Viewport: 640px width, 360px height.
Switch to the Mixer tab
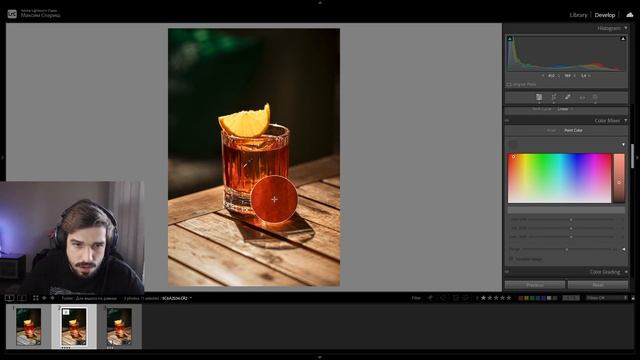point(551,130)
